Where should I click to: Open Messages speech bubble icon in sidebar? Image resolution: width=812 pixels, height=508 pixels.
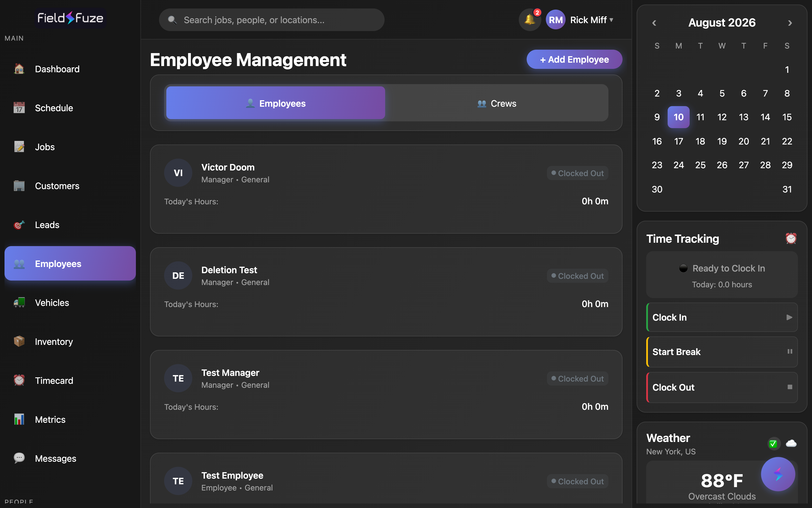coord(19,459)
